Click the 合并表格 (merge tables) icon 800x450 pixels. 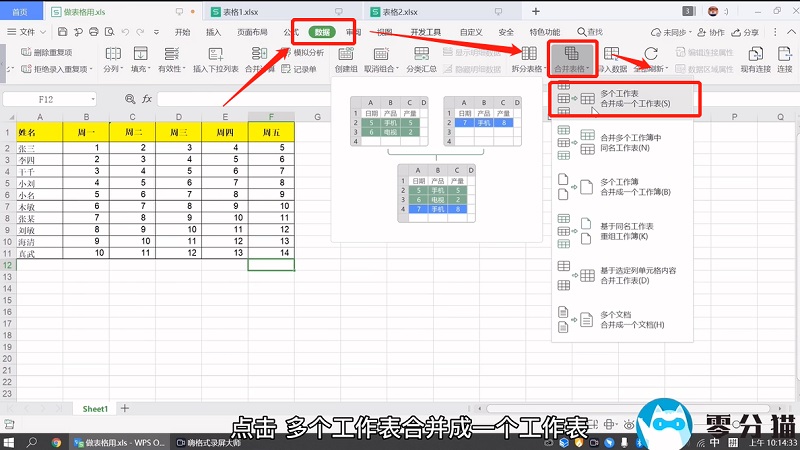click(x=571, y=56)
